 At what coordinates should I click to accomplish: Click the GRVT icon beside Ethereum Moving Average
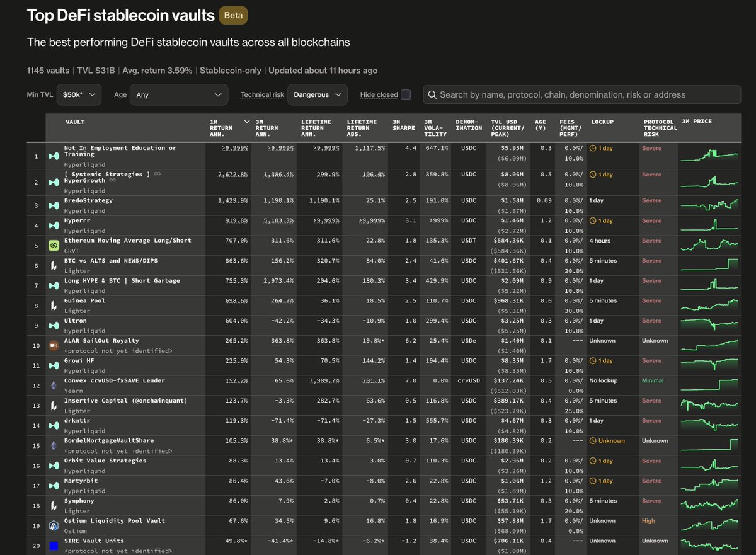[x=54, y=246]
